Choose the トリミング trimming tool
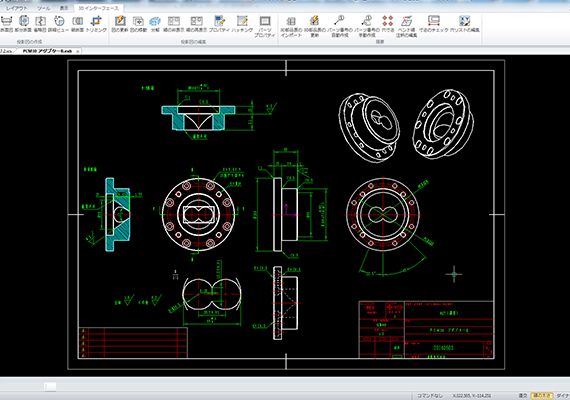This screenshot has width=570, height=400. click(96, 24)
